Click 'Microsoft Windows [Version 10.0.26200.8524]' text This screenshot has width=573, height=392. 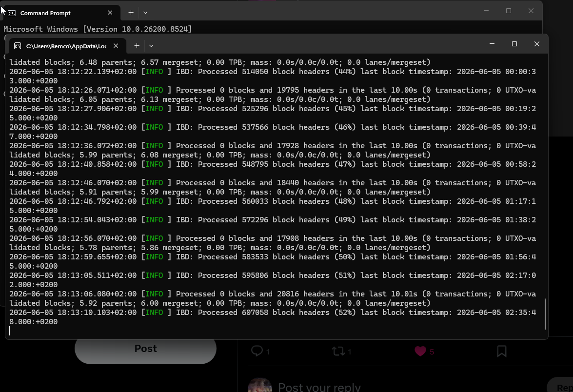pos(98,29)
